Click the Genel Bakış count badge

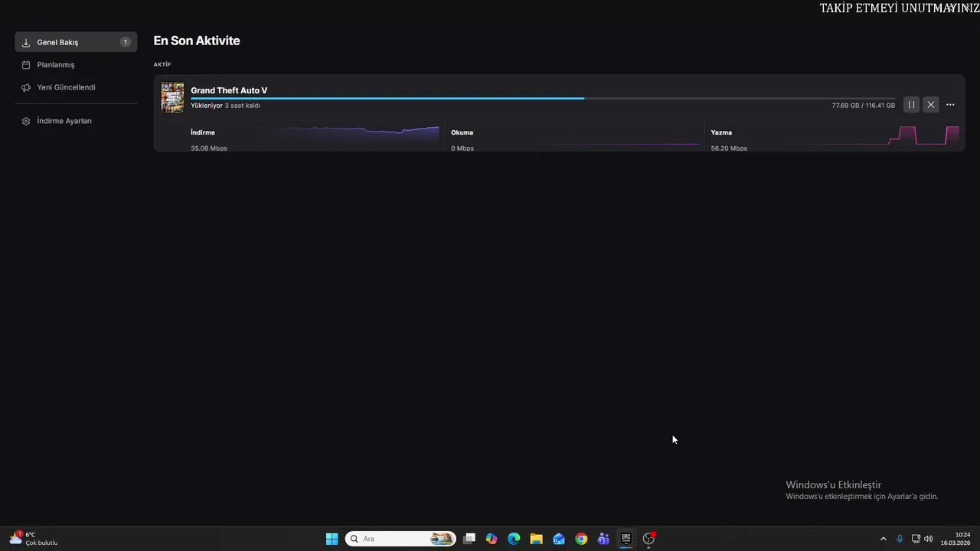pos(125,42)
